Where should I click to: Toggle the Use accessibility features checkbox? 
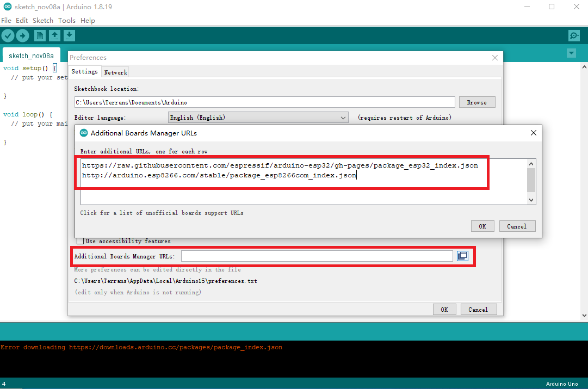(80, 241)
